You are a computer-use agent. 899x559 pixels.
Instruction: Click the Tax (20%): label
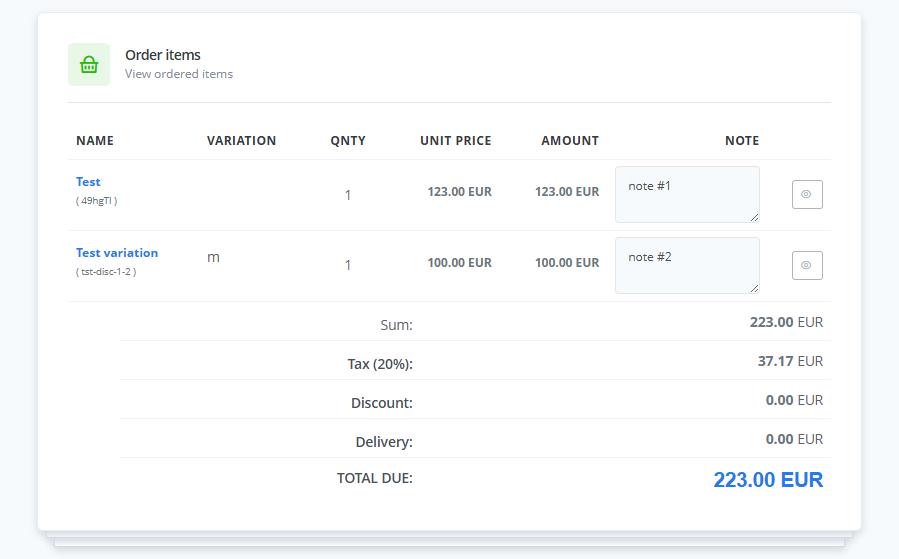pyautogui.click(x=380, y=364)
